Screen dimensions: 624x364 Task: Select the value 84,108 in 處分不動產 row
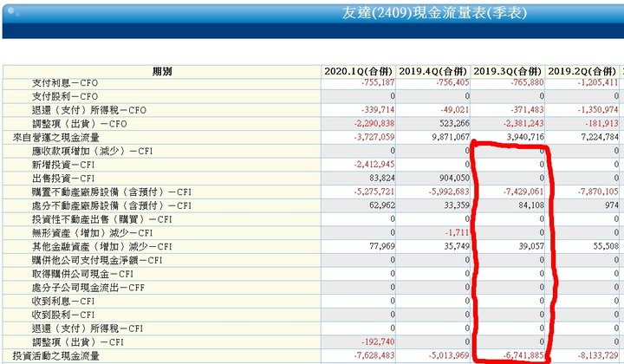(531, 205)
